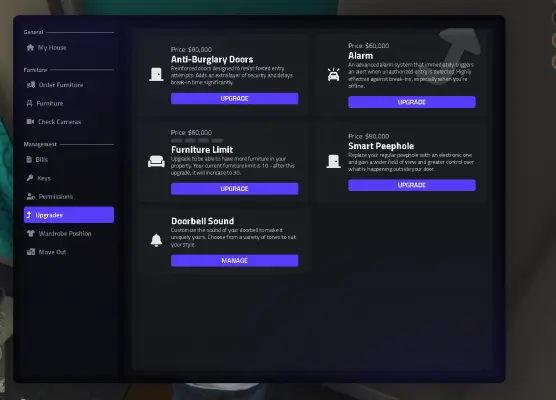This screenshot has height=400, width=556.
Task: Click the camera icon for Check Cameras
Action: pyautogui.click(x=30, y=122)
